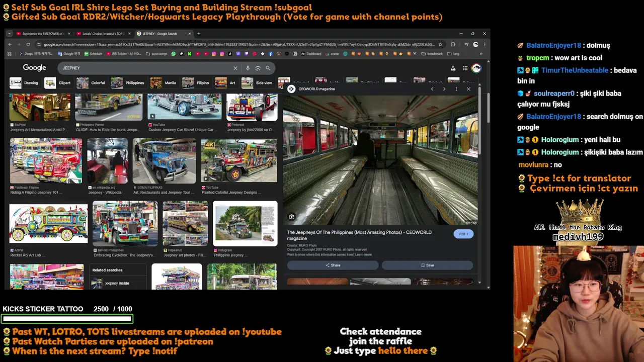Go to the Google homepage logo
644x362 pixels.
[x=34, y=68]
